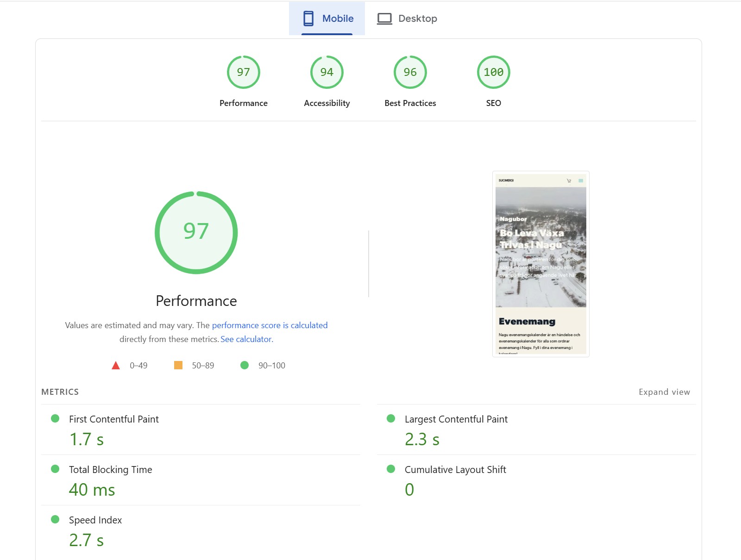
Task: Switch to the Desktop tab
Action: [x=407, y=19]
